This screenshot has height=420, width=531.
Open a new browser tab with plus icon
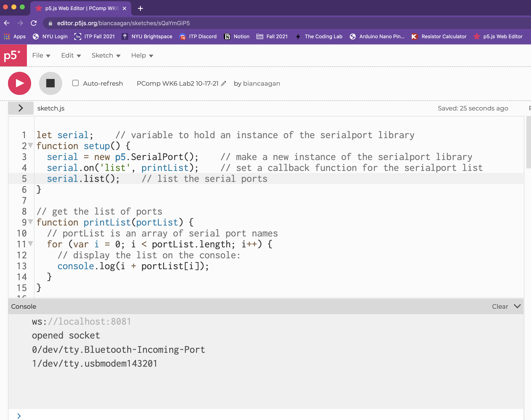point(140,8)
